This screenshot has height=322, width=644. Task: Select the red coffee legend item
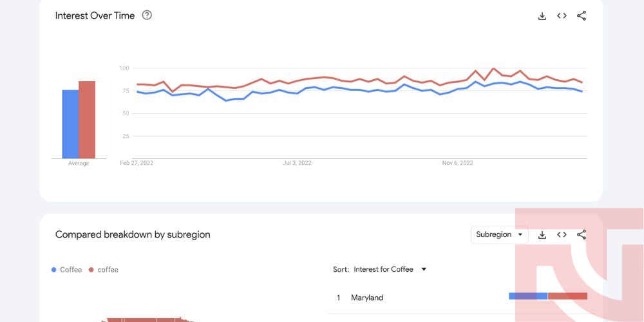[104, 270]
